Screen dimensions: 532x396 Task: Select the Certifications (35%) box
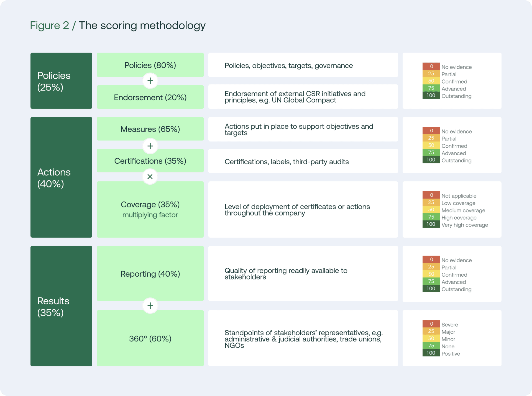click(150, 161)
